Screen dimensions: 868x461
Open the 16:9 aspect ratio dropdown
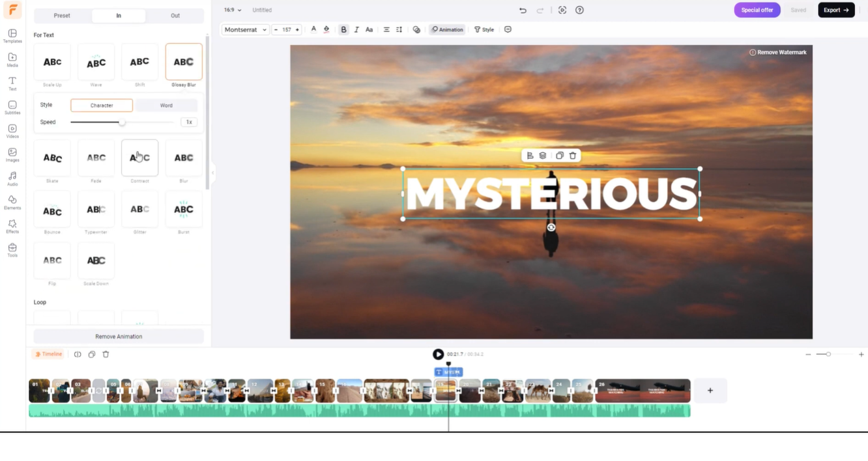pos(231,10)
